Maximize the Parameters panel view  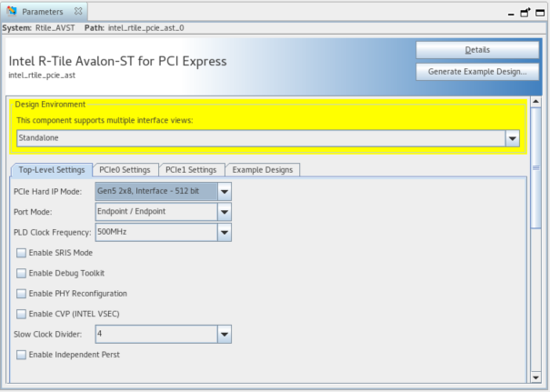click(x=540, y=13)
